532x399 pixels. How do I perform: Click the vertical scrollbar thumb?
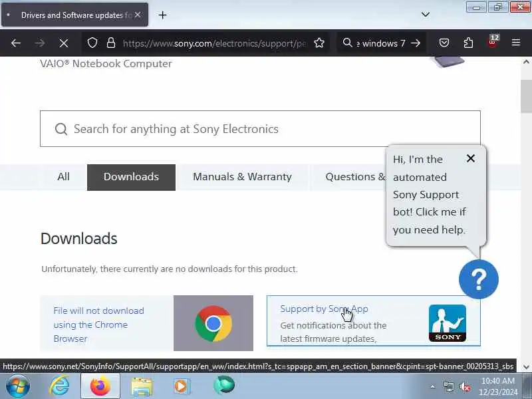coord(526,96)
